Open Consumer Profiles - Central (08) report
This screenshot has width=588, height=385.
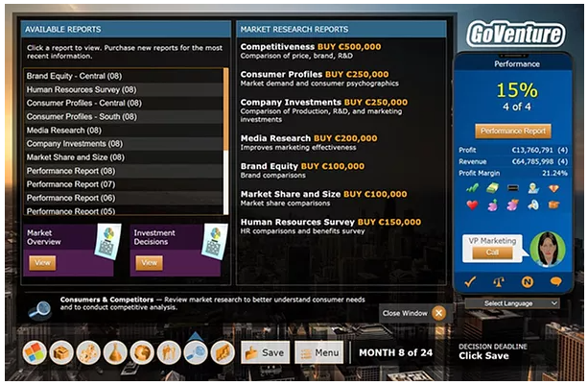pyautogui.click(x=124, y=103)
